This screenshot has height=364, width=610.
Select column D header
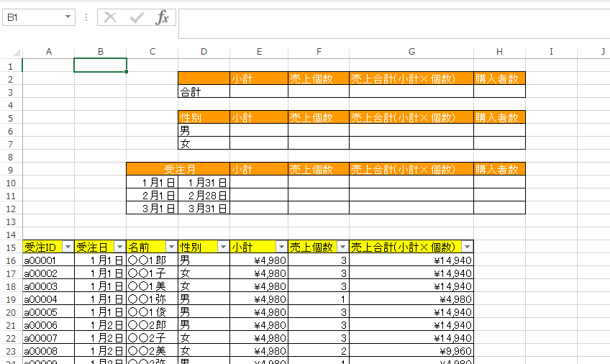click(204, 51)
